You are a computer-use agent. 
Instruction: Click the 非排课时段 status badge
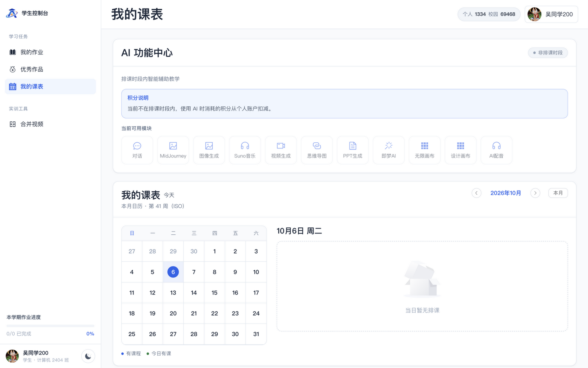[x=548, y=53]
